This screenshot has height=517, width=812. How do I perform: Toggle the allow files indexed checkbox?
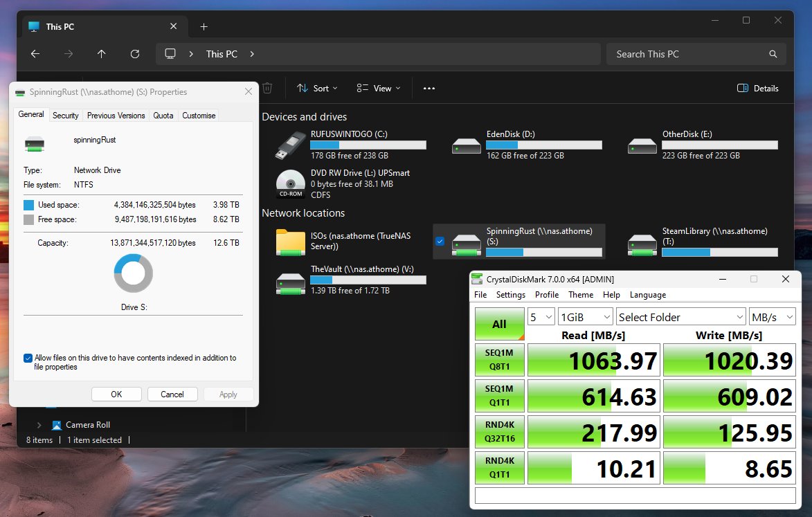(x=28, y=358)
